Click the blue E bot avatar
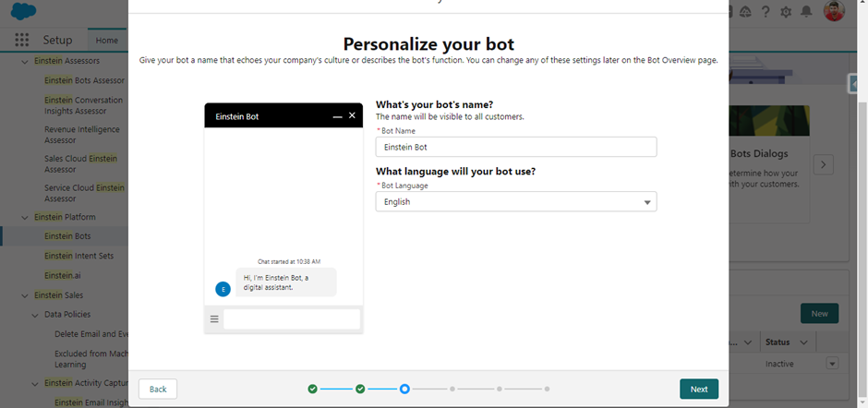This screenshot has height=408, width=868. coord(223,289)
